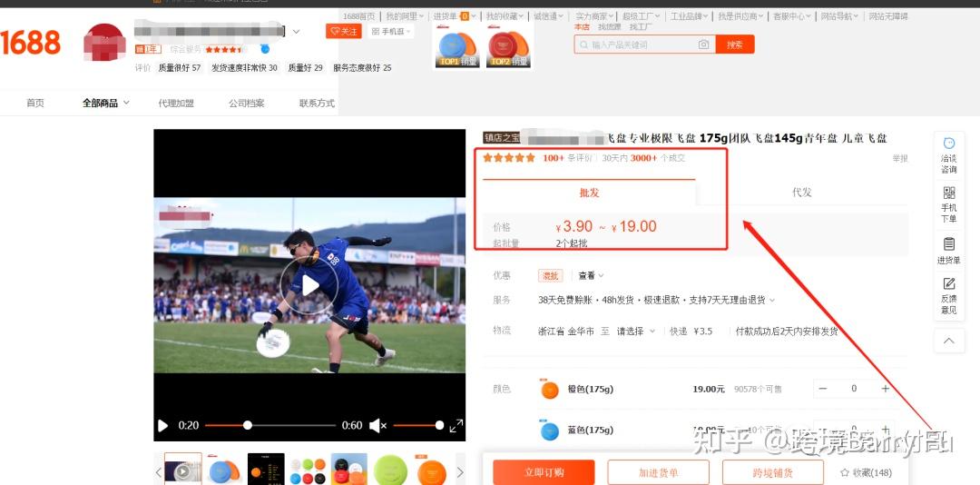Increase quantity for 橙色(175g) with plus

[885, 389]
